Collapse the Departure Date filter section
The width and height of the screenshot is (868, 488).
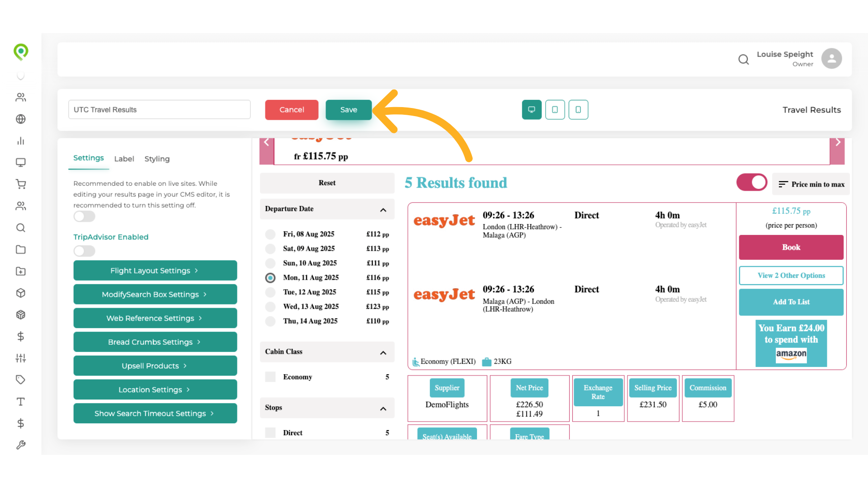(383, 210)
